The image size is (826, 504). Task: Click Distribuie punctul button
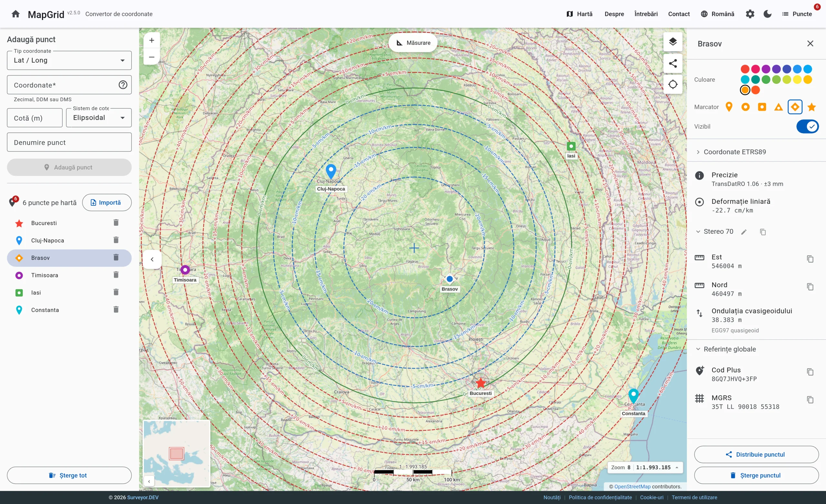click(x=756, y=454)
